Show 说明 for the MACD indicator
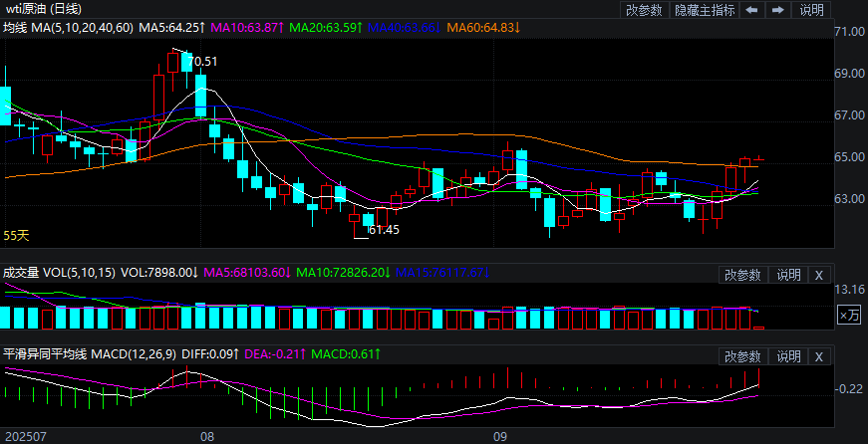 click(788, 356)
